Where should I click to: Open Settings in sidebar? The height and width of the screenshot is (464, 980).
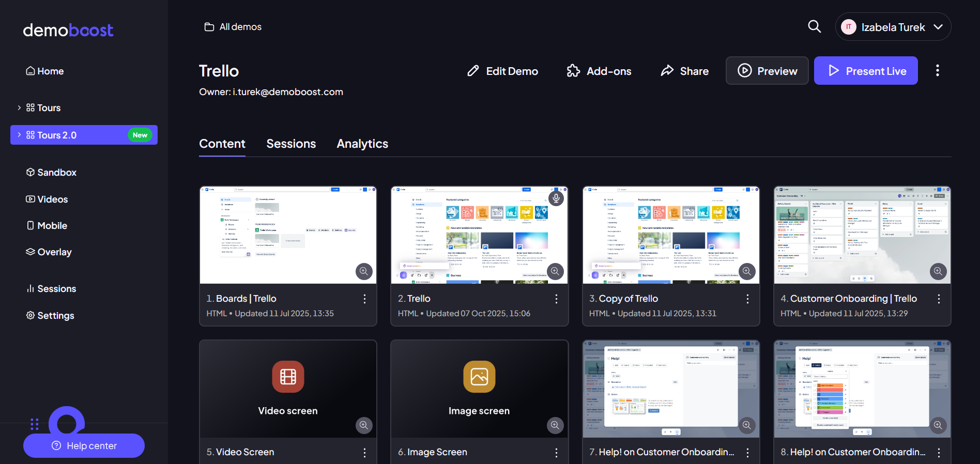(x=50, y=316)
